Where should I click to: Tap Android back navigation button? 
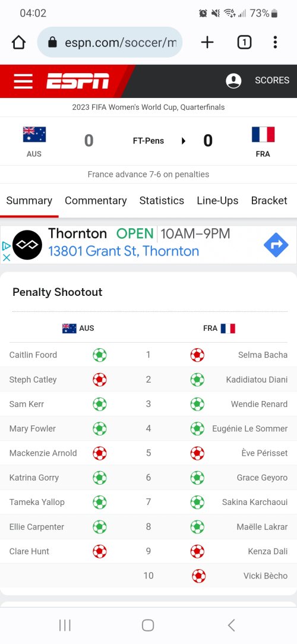[x=231, y=625]
